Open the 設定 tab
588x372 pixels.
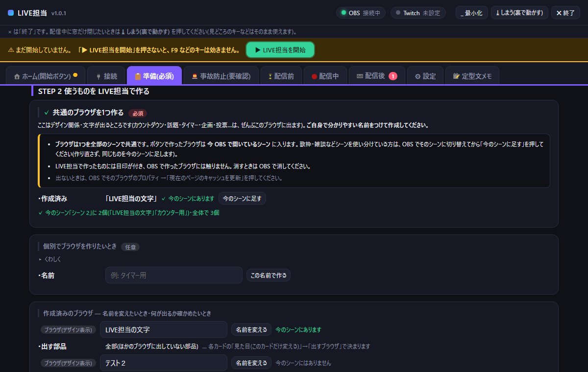pyautogui.click(x=425, y=76)
